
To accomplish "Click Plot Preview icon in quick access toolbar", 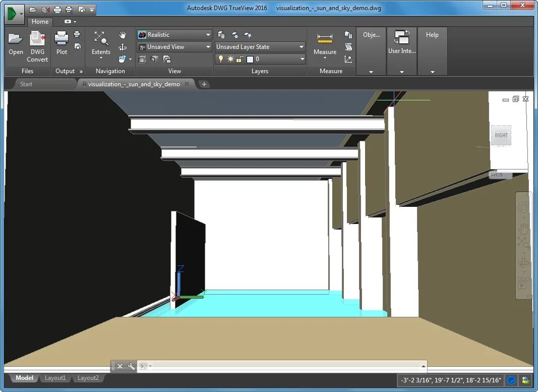I will coord(81,10).
